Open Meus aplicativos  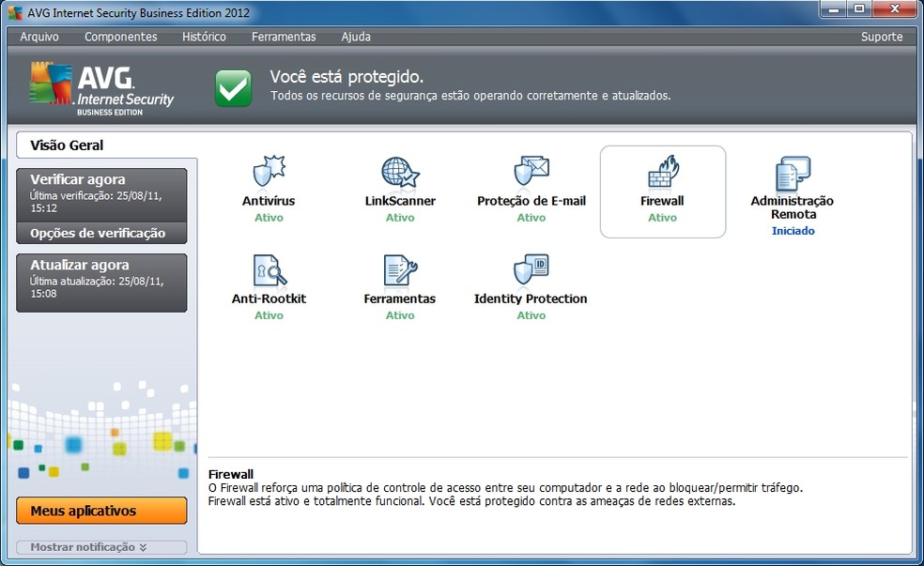(x=100, y=511)
